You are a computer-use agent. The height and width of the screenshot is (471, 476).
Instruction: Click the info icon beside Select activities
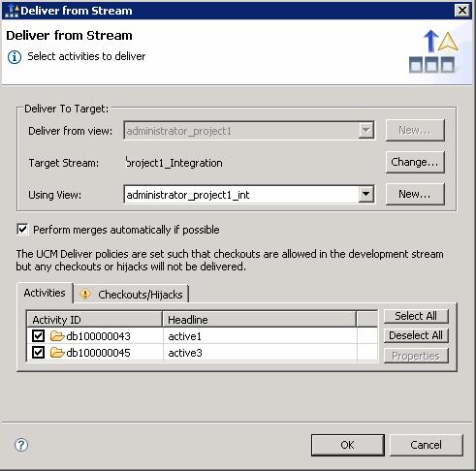click(15, 57)
